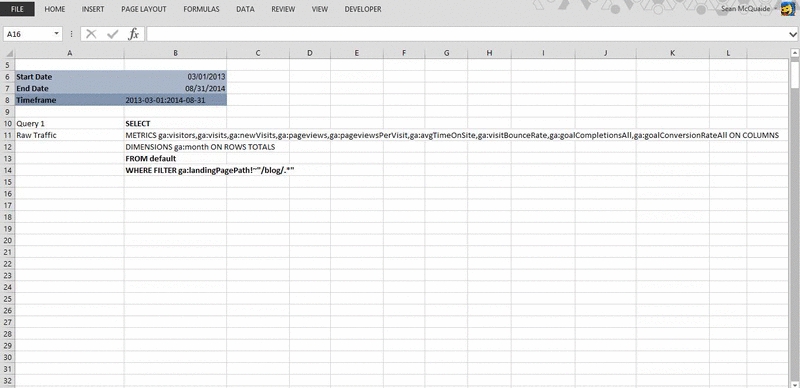Open the DEVELOPER ribbon tab
This screenshot has width=800, height=388.
(x=363, y=9)
